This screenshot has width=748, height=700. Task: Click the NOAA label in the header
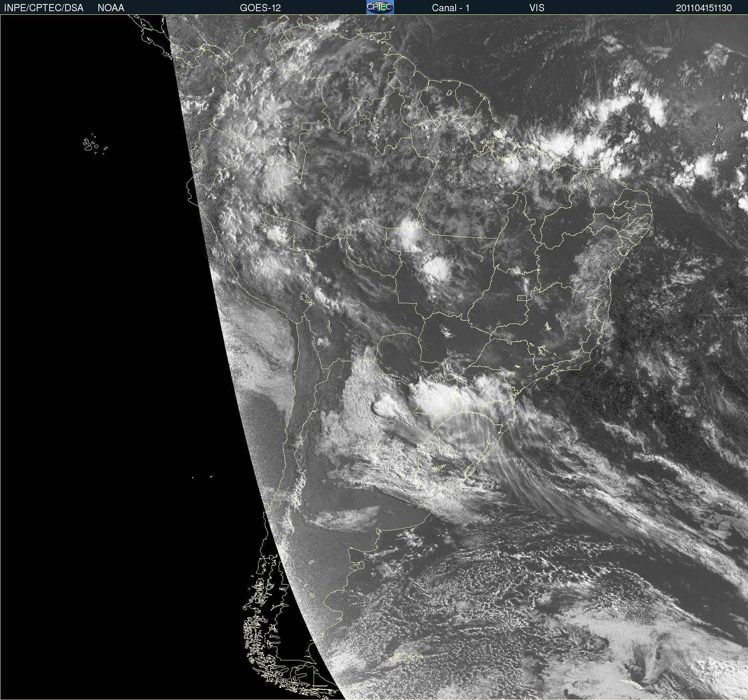coord(111,8)
